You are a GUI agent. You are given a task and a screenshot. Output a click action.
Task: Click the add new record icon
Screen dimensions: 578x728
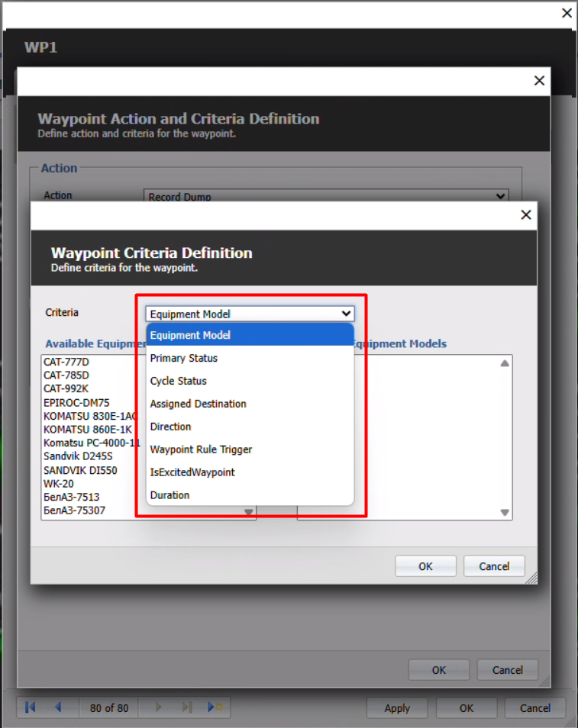(215, 707)
